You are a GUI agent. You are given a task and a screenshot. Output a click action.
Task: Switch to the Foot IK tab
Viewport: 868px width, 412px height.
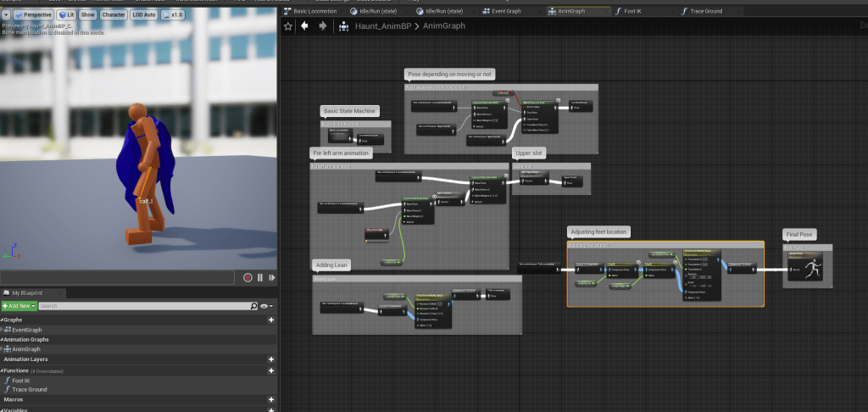click(632, 11)
